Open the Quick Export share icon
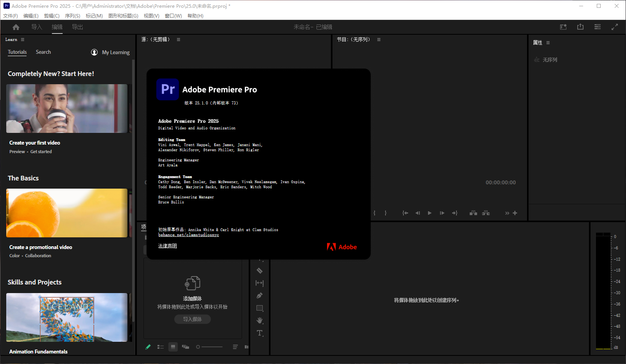The image size is (626, 364). (580, 27)
